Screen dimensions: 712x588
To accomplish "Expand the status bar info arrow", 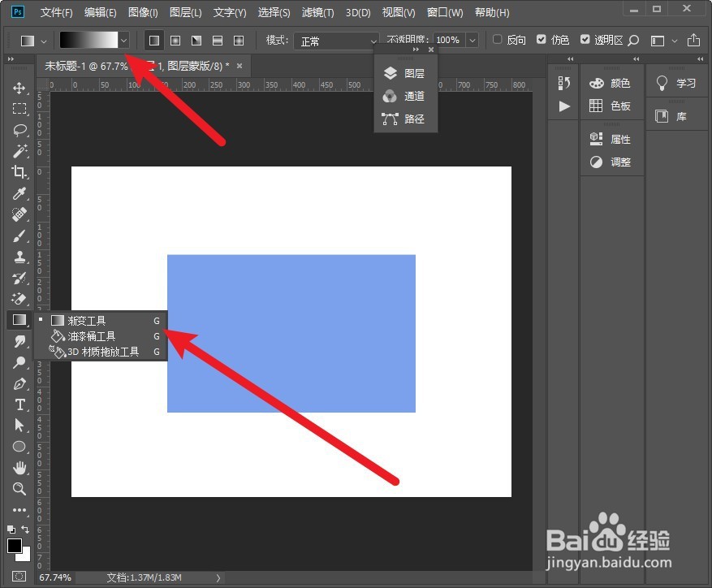I will tap(218, 577).
